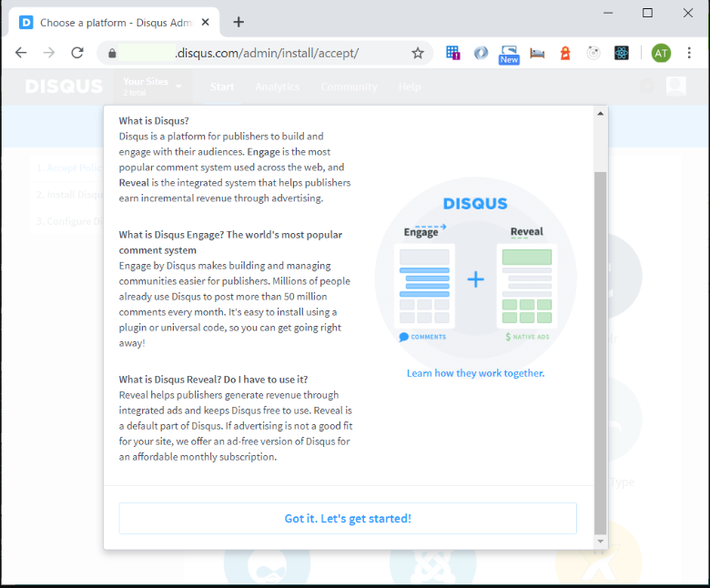Open the Analytics menu item
This screenshot has height=588, width=710.
tap(277, 86)
